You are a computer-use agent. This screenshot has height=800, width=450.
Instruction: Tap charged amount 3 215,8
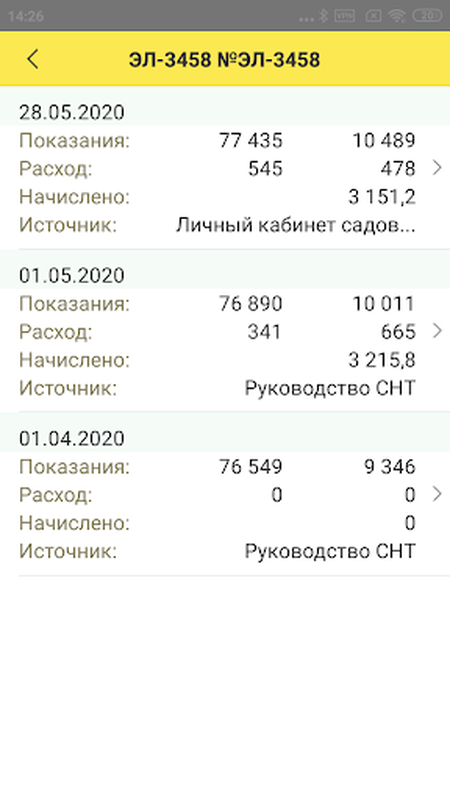(x=382, y=360)
